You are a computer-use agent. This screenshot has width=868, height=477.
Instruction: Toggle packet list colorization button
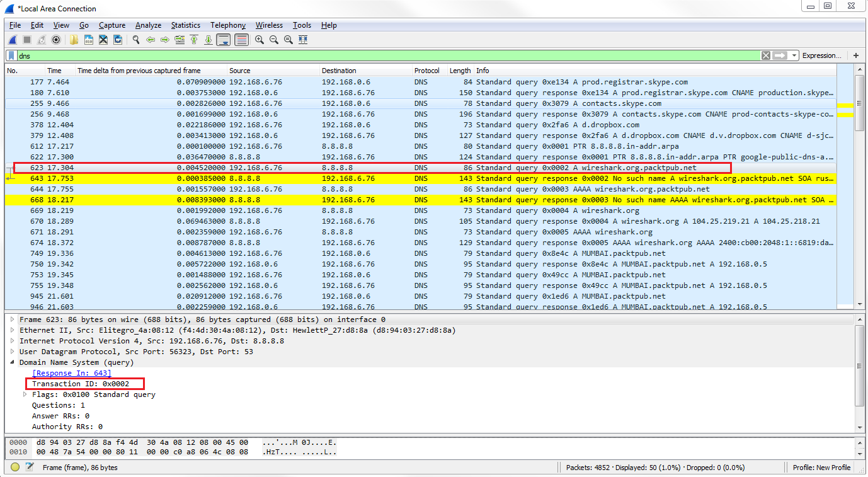click(241, 40)
